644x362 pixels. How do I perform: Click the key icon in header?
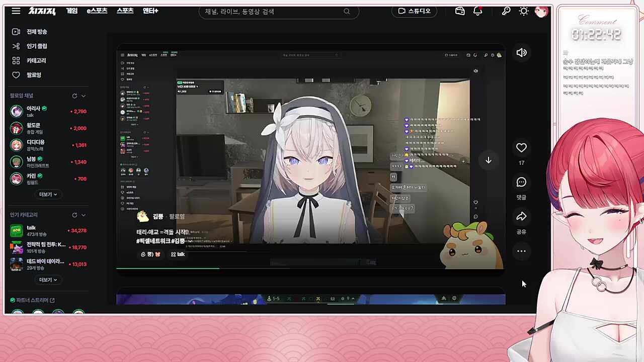(506, 11)
